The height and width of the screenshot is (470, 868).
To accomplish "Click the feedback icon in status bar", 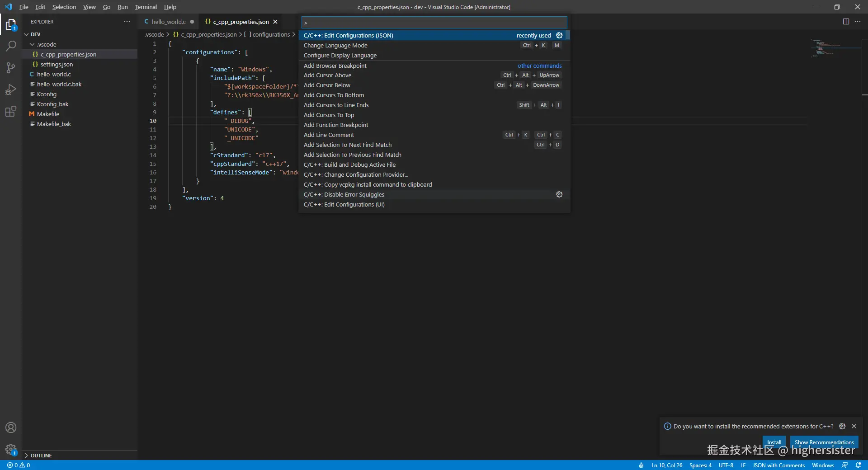I will click(844, 465).
